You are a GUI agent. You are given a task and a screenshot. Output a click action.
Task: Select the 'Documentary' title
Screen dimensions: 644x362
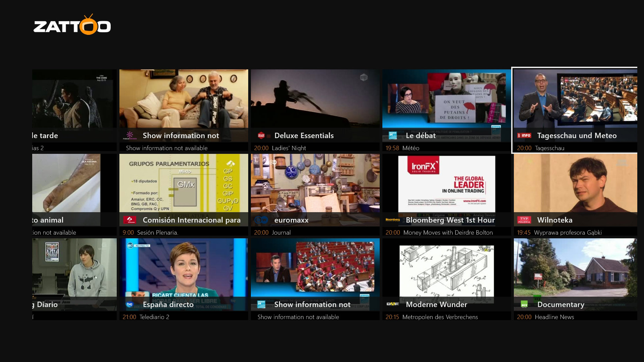point(561,304)
